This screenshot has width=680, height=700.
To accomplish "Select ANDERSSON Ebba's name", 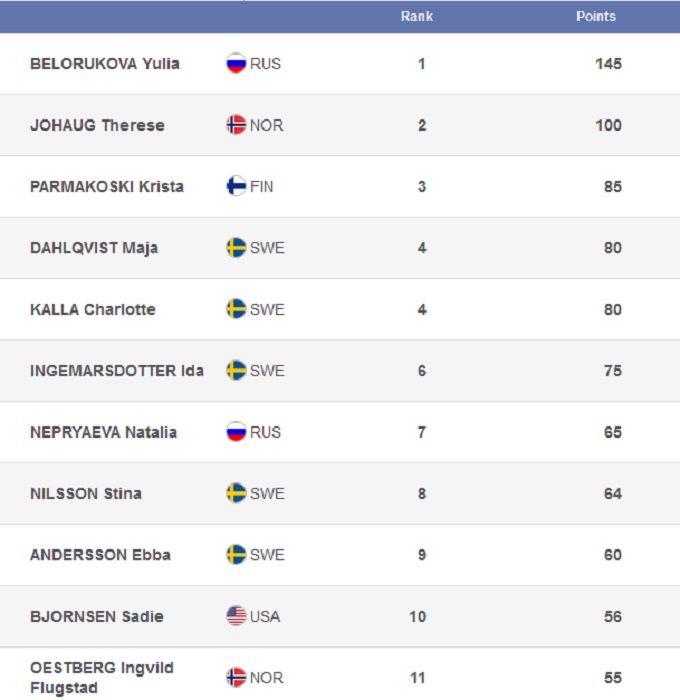I will tap(100, 555).
